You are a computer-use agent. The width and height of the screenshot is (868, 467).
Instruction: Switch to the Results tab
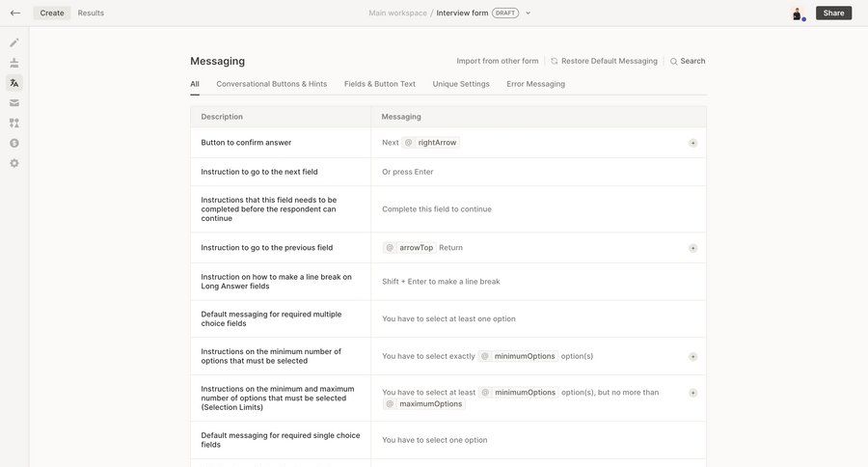(x=91, y=13)
